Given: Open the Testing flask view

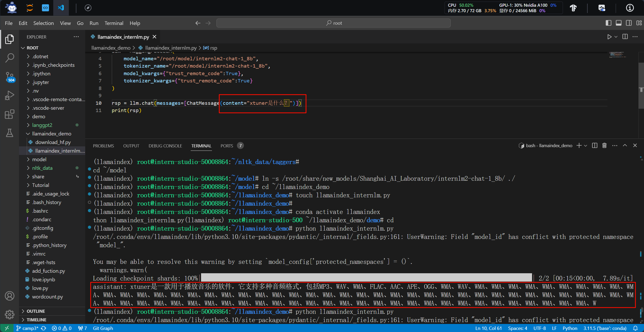Looking at the screenshot, I should pos(10,133).
